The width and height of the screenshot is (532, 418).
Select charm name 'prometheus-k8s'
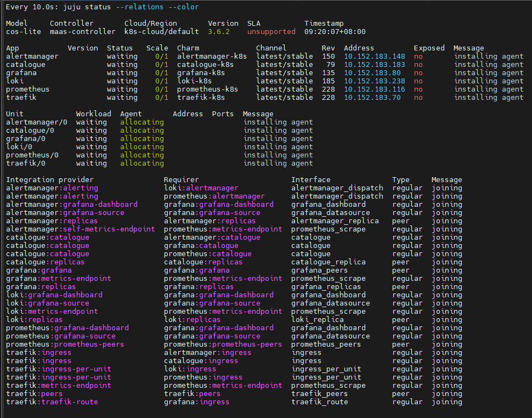pyautogui.click(x=208, y=89)
